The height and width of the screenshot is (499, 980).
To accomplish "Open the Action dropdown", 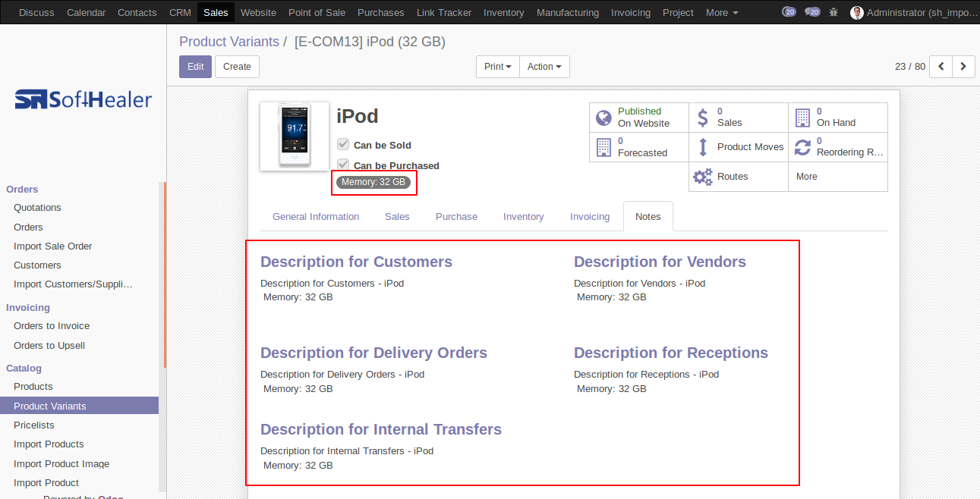I will click(x=544, y=67).
